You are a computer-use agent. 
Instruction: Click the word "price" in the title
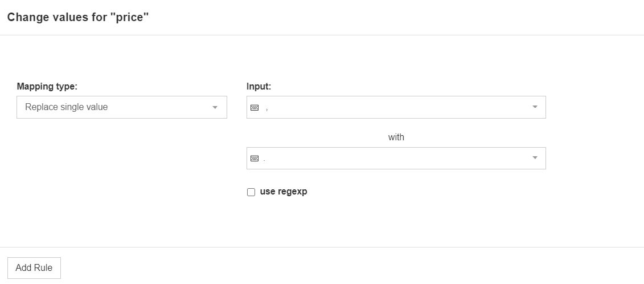click(130, 17)
